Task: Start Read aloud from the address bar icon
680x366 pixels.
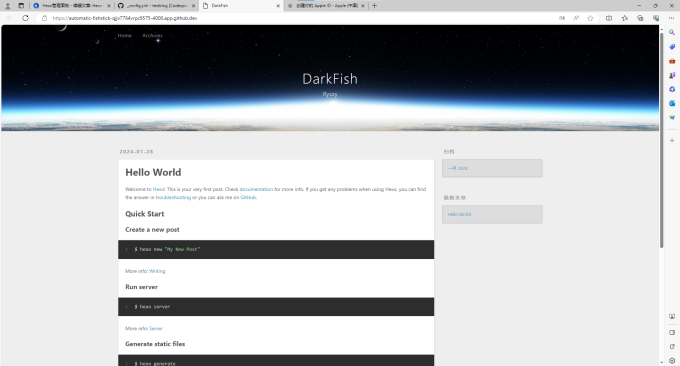Action: [x=576, y=18]
